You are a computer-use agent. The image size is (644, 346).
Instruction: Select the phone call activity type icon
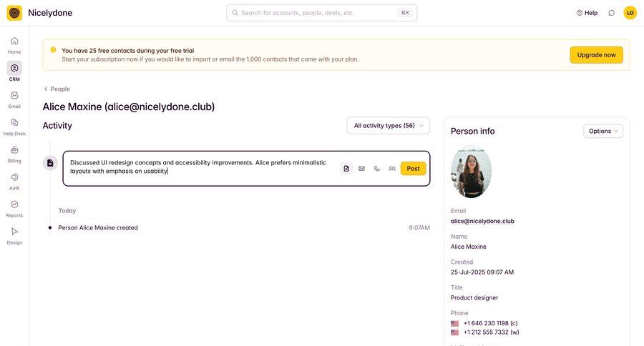[376, 168]
